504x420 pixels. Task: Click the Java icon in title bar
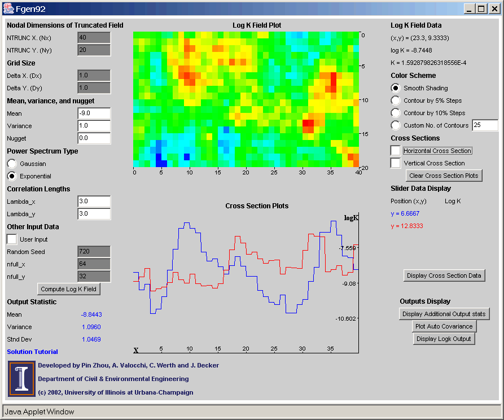[x=8, y=8]
